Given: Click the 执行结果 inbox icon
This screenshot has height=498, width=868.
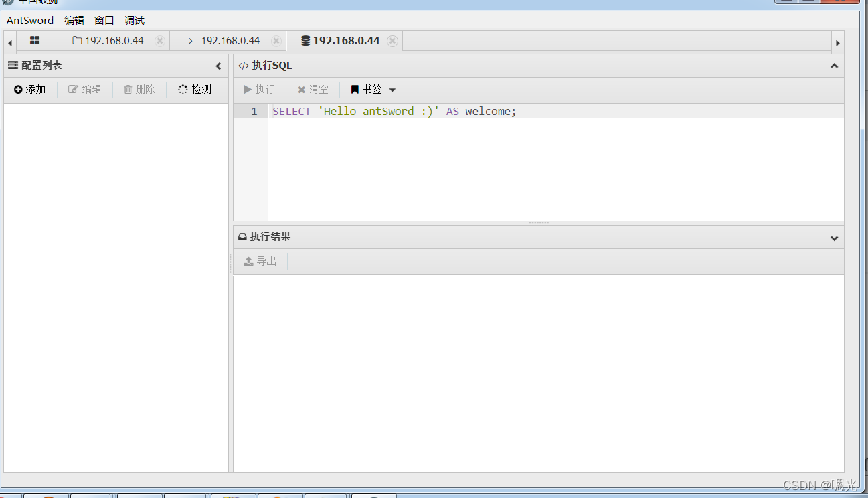Looking at the screenshot, I should tap(242, 237).
